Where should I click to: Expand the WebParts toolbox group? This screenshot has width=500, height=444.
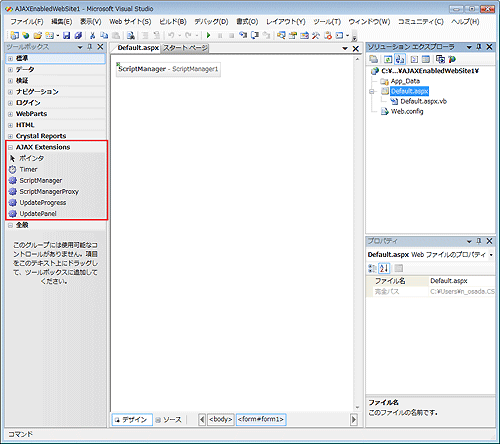click(x=10, y=114)
